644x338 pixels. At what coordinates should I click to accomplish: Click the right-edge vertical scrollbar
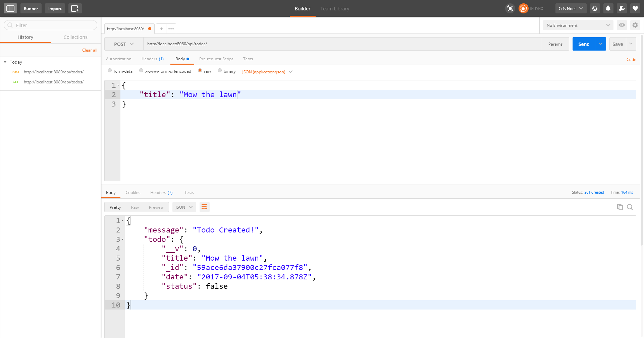(x=642, y=141)
